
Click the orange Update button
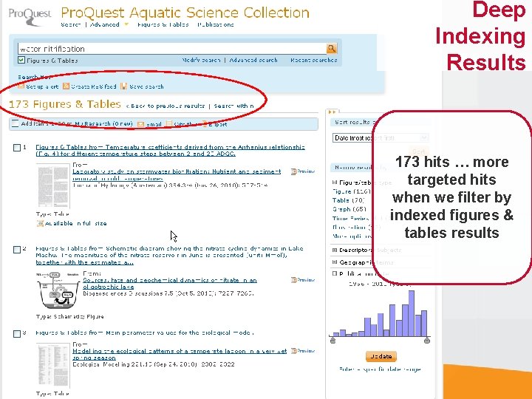381,356
